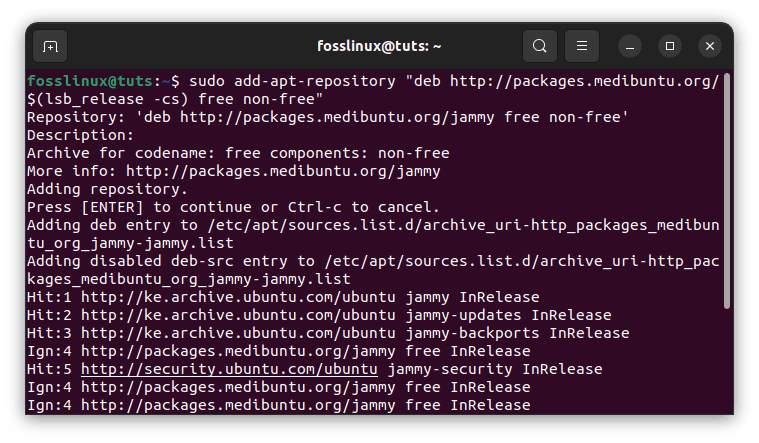Click the 'More info:' URL line
The width and height of the screenshot is (759, 443).
pos(234,171)
